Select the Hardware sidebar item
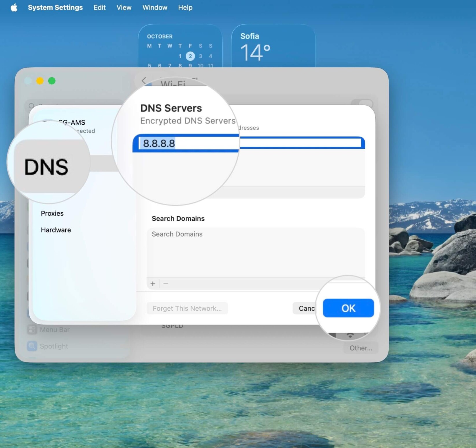 click(56, 230)
